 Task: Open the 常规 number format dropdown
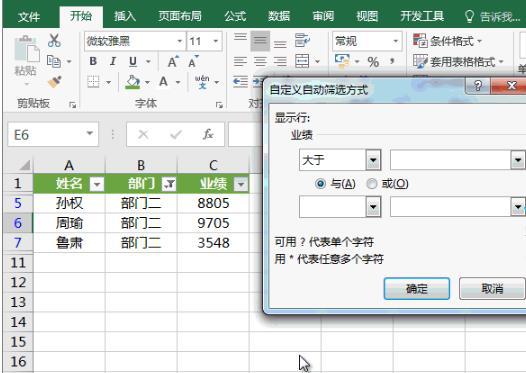click(x=396, y=41)
